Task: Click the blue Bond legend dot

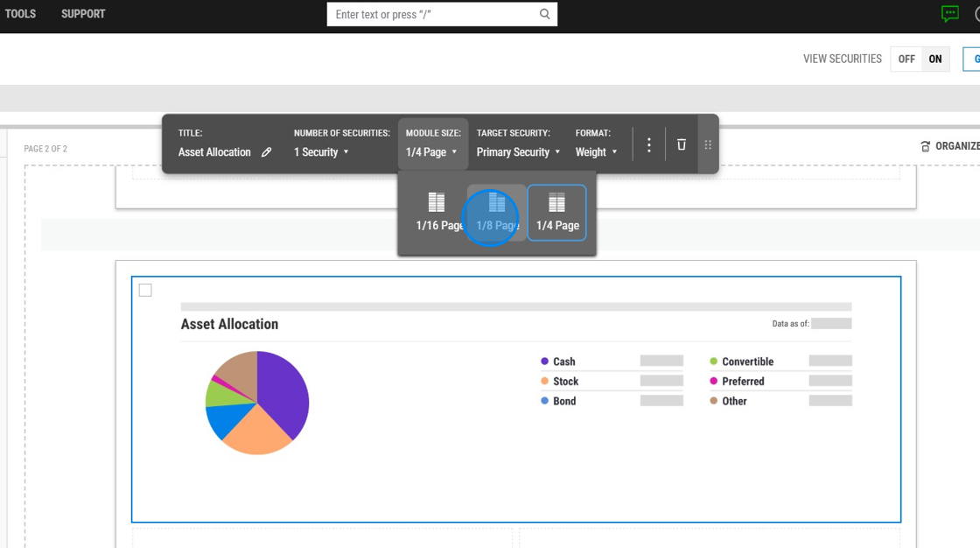Action: (544, 401)
